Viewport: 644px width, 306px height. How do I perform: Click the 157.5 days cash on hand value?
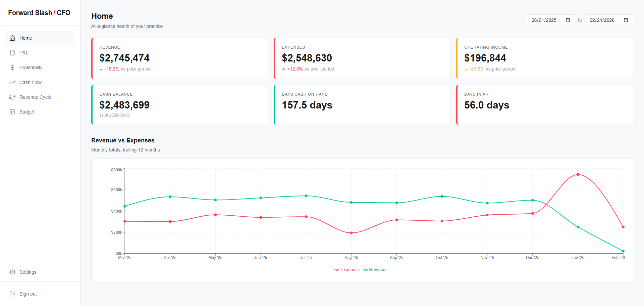(x=307, y=105)
